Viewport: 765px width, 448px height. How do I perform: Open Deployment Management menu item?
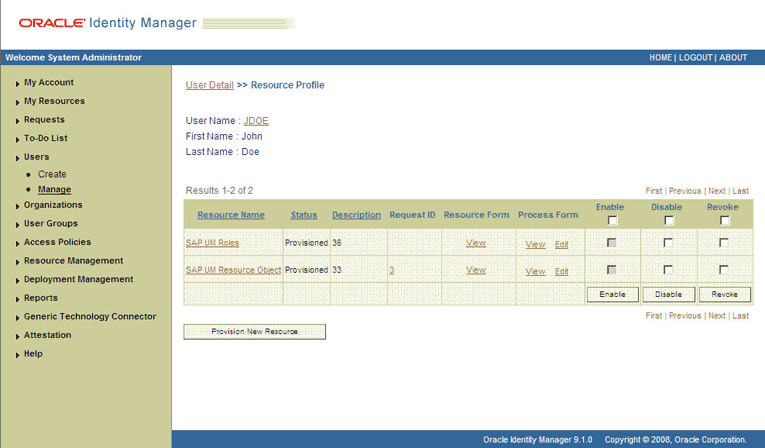(79, 279)
